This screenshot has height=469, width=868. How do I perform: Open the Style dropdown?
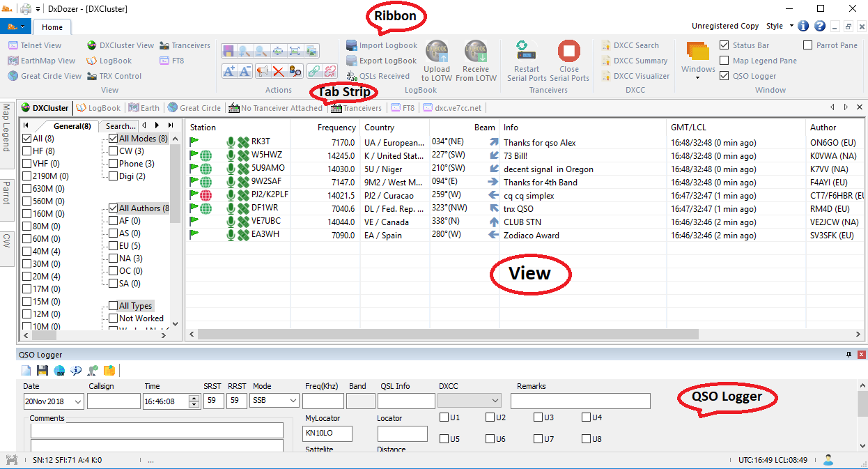(780, 26)
